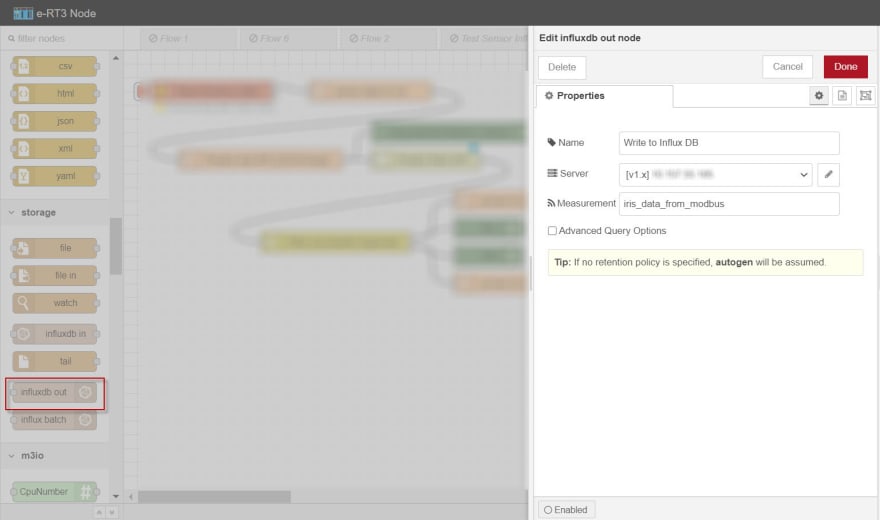Screen dimensions: 880x520
Task: Select the CpuNumber node
Action: (54, 492)
